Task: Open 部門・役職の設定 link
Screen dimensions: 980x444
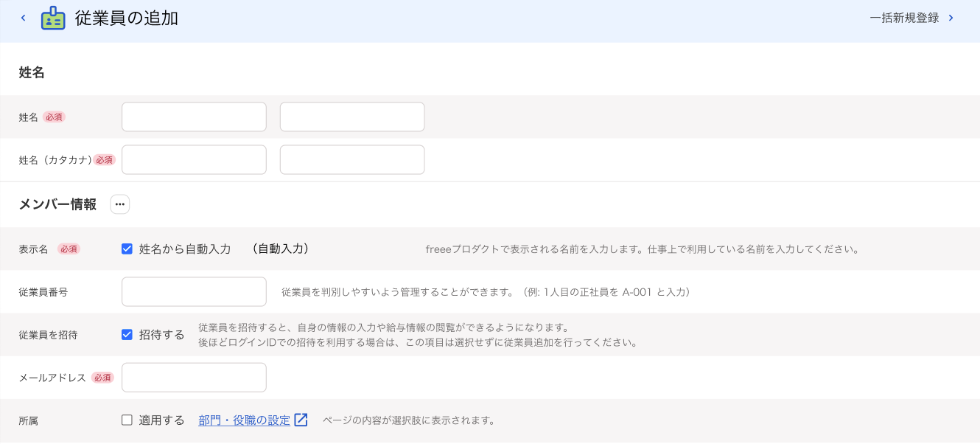Action: [244, 420]
